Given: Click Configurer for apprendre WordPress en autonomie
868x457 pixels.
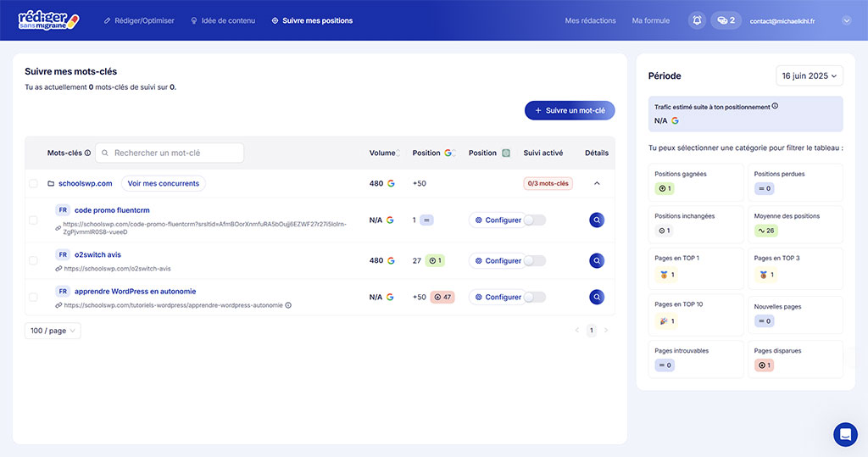Looking at the screenshot, I should tap(498, 297).
